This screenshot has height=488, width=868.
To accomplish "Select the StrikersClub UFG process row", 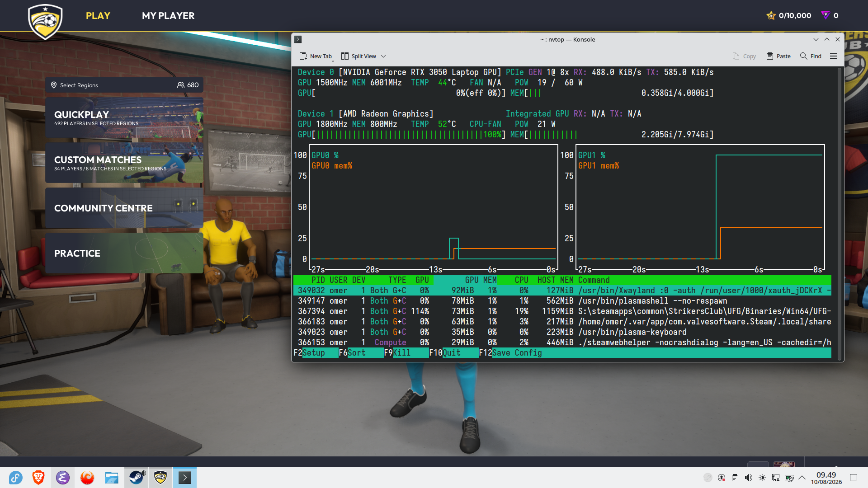I will 562,311.
